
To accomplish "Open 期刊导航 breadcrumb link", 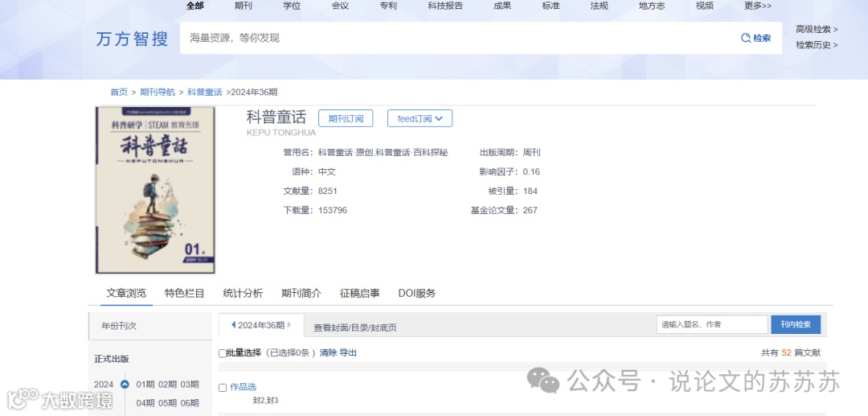I will click(158, 92).
